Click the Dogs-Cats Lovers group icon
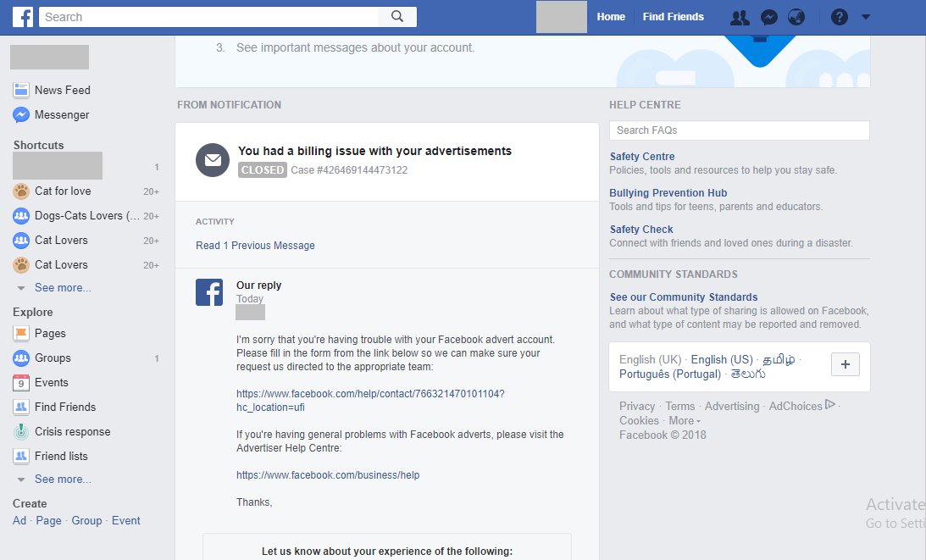 click(21, 215)
